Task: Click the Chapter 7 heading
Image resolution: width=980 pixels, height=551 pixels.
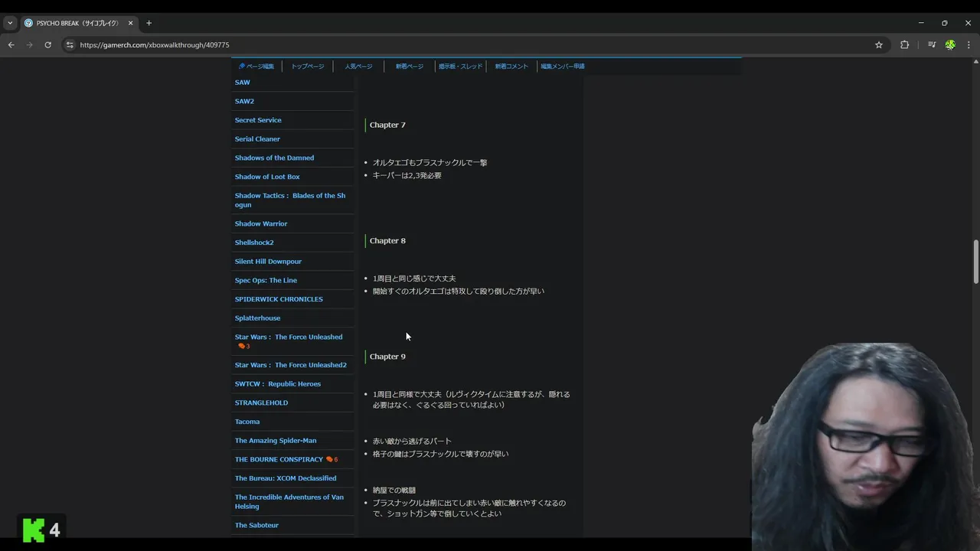Action: pos(387,125)
